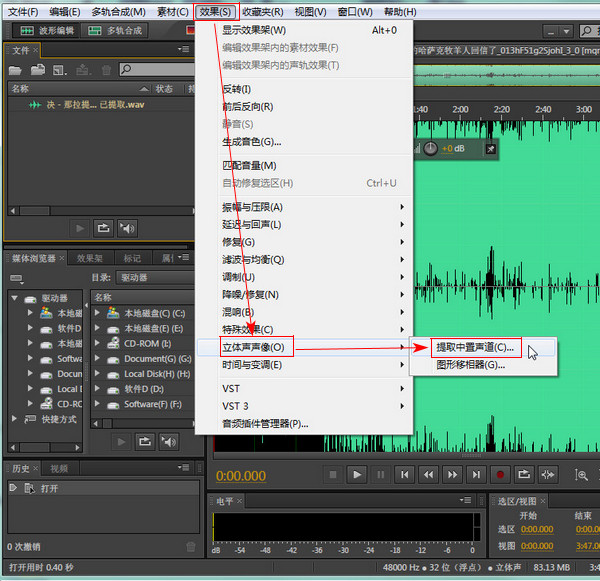Switch to 标记 tab

132,258
